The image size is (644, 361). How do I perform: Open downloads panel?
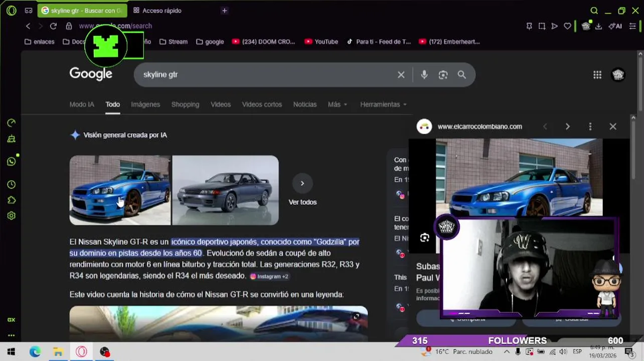(598, 26)
